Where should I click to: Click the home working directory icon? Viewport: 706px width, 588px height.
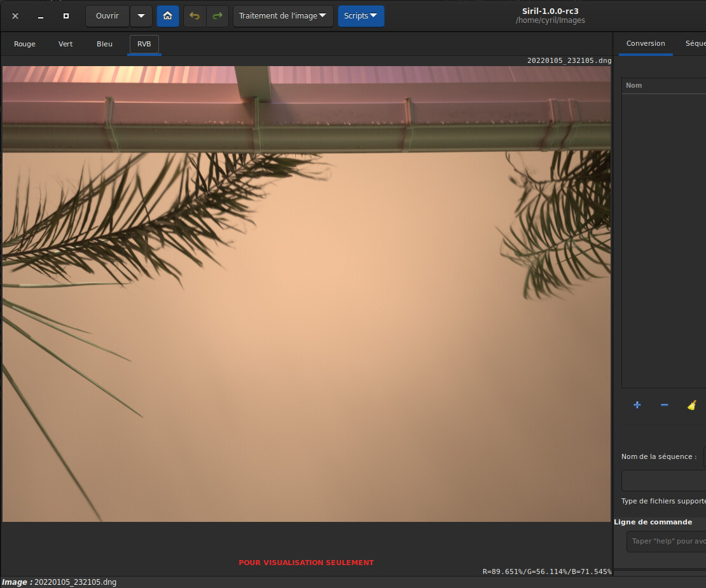tap(167, 16)
